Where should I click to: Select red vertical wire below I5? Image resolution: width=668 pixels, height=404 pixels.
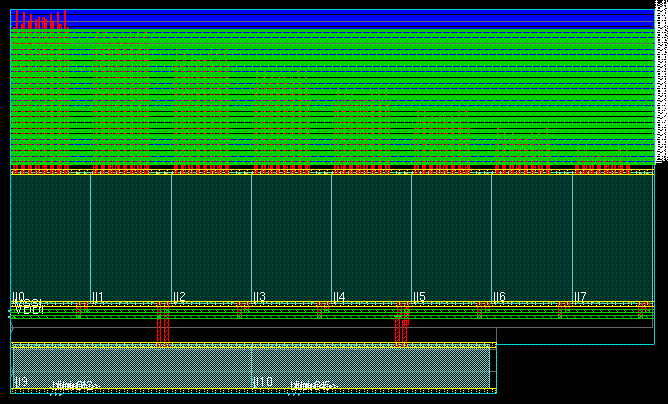(401, 333)
